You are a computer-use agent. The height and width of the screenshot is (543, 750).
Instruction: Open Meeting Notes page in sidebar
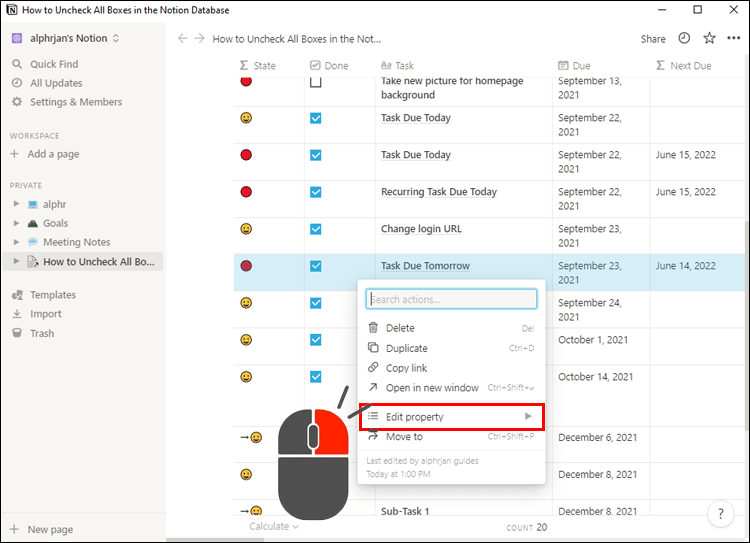pyautogui.click(x=76, y=242)
